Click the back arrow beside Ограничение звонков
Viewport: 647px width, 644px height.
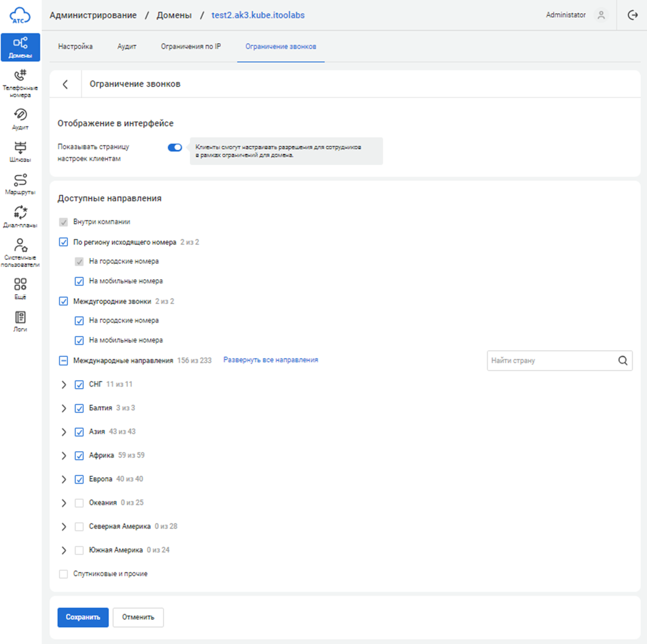65,84
